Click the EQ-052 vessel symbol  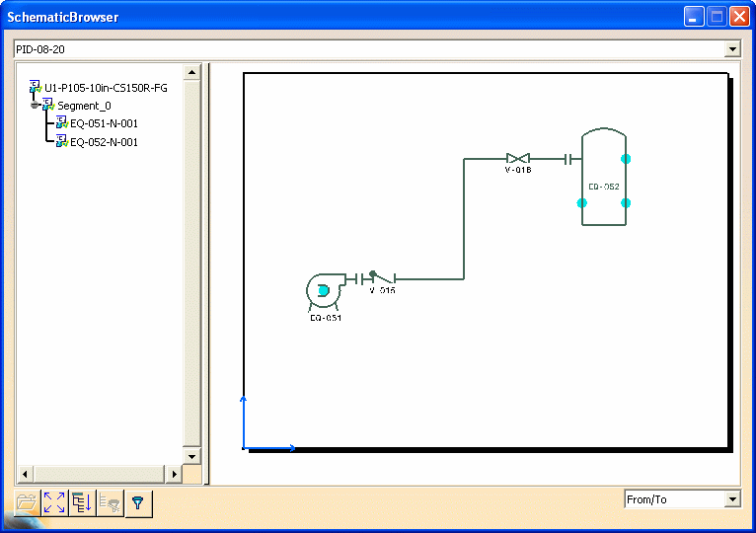(603, 178)
